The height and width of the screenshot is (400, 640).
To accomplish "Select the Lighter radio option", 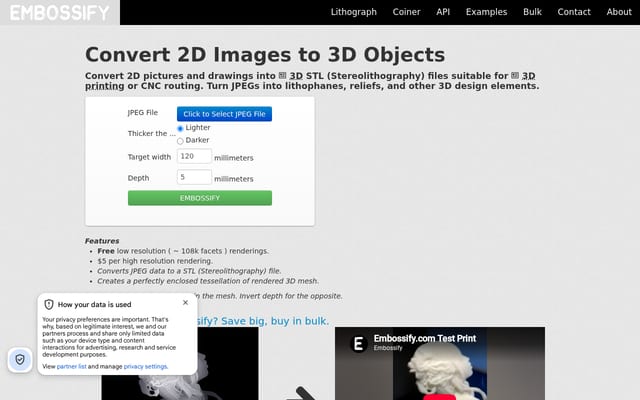I will click(x=180, y=129).
